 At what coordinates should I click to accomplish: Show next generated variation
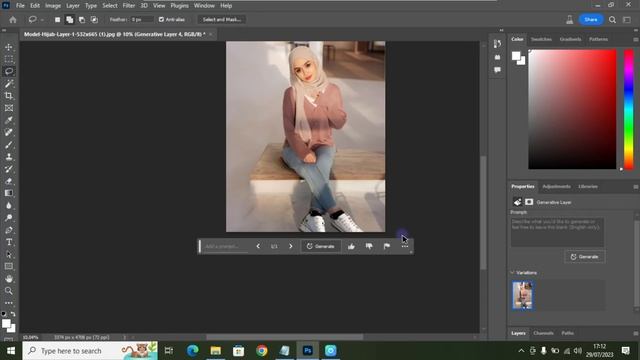pos(291,246)
